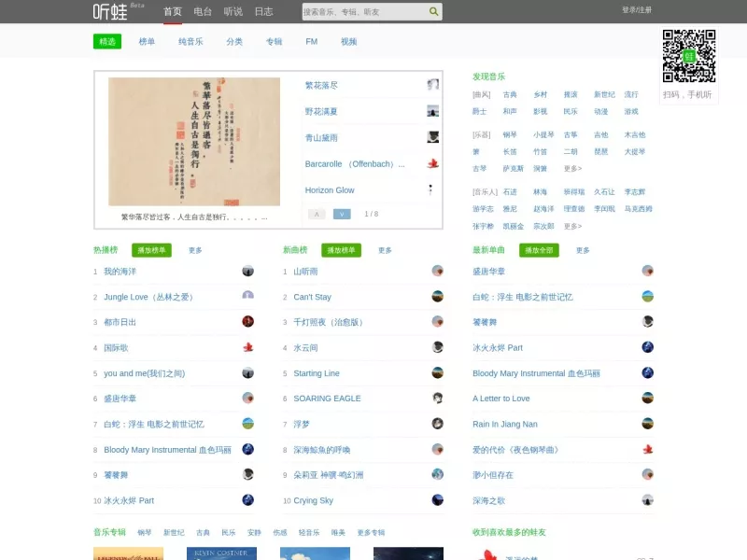Click avatar beside 青山黛雨 track
The image size is (747, 560).
pyautogui.click(x=432, y=137)
